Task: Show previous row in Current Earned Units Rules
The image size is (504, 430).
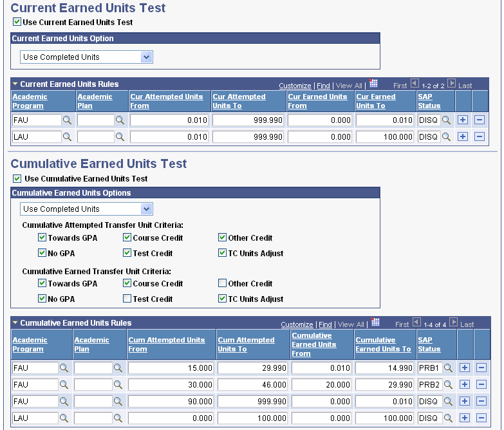Action: tap(415, 84)
